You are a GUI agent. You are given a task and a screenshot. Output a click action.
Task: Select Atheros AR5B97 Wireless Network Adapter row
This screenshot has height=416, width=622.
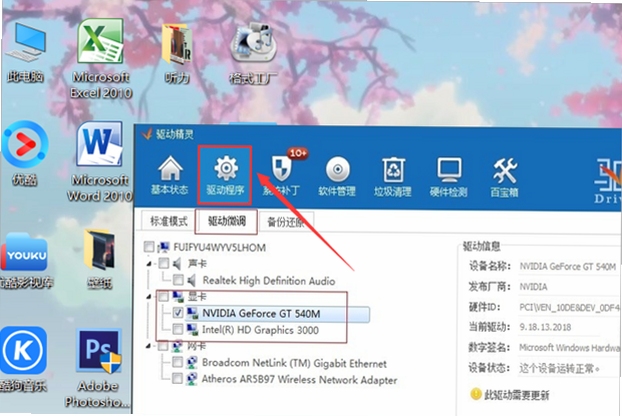tap(299, 380)
